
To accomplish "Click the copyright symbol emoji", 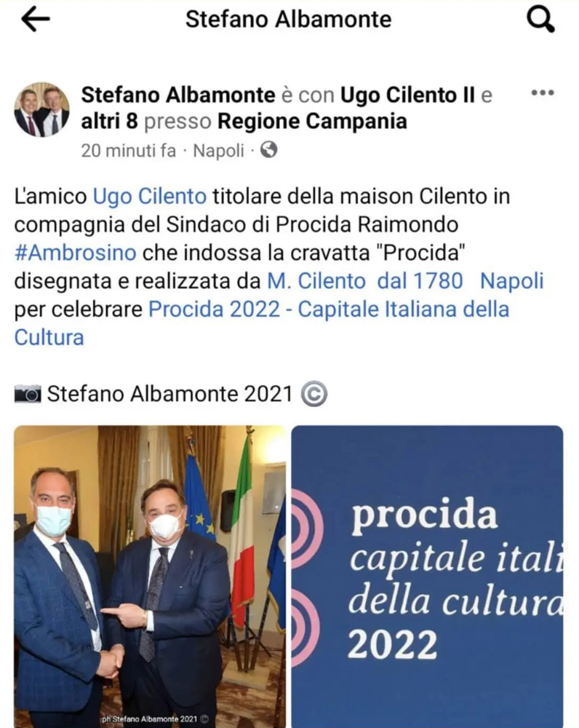I will coord(314,394).
